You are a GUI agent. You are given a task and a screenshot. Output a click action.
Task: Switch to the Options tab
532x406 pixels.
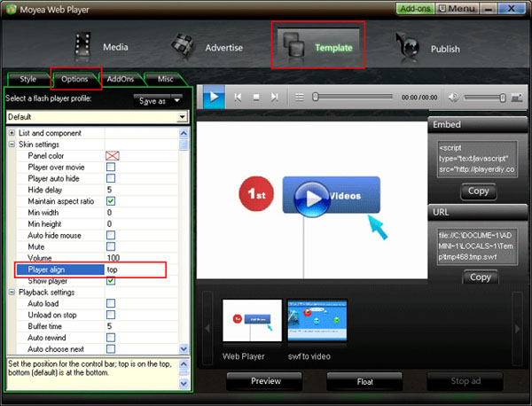[74, 79]
